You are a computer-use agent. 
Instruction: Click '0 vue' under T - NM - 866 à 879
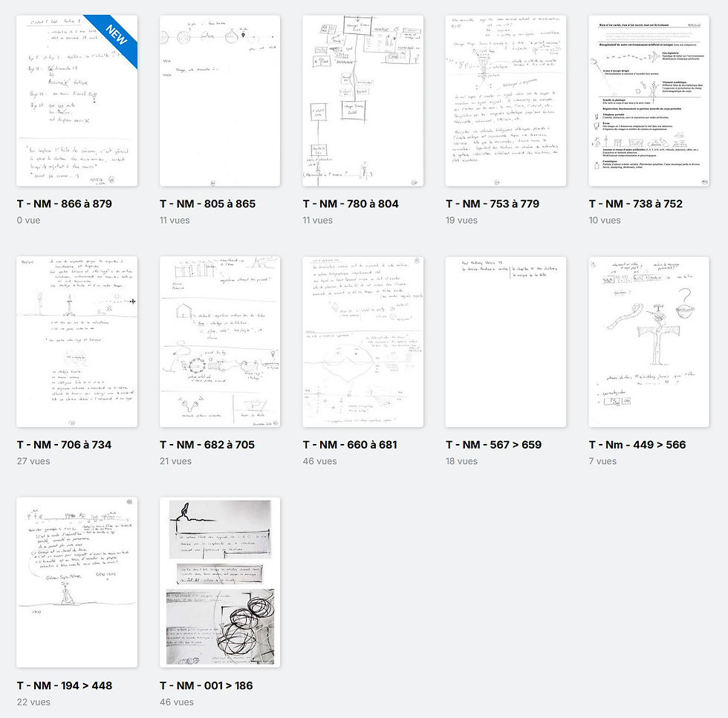click(x=28, y=221)
